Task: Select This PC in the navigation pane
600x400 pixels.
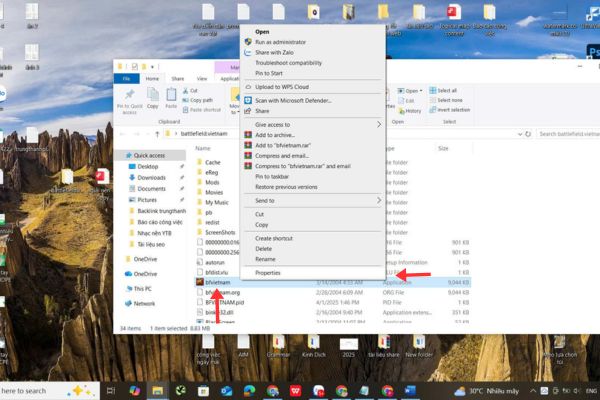Action: [x=142, y=288]
